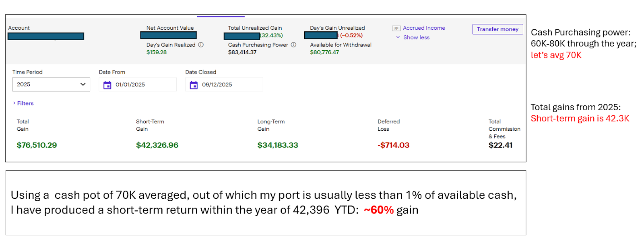
Task: Click the Cash Purchasing Power amount $83,414.37
Action: pyautogui.click(x=242, y=52)
